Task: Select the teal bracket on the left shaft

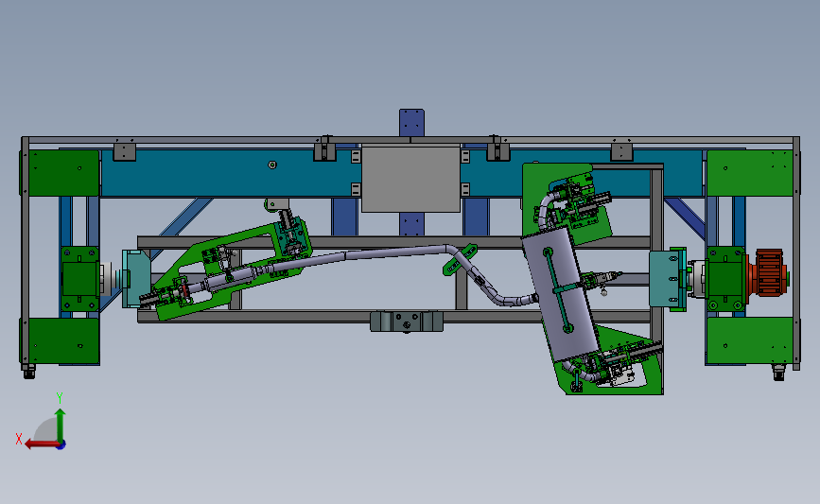Action: (x=136, y=279)
